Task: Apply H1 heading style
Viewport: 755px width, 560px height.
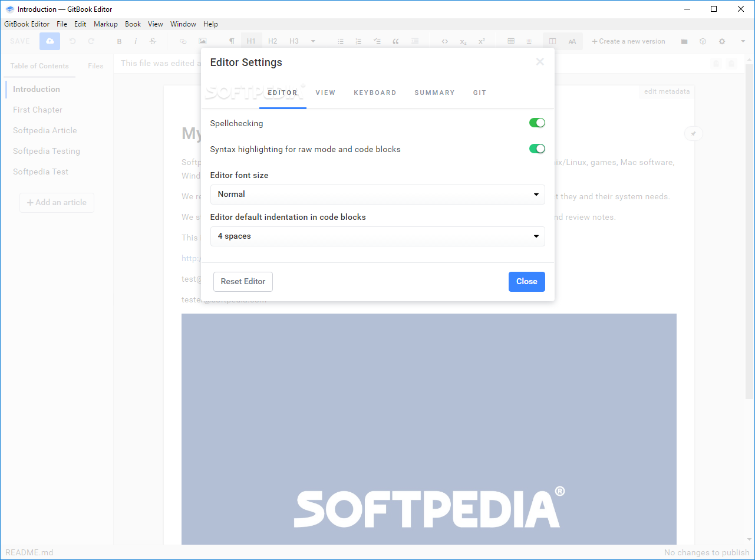Action: click(251, 41)
